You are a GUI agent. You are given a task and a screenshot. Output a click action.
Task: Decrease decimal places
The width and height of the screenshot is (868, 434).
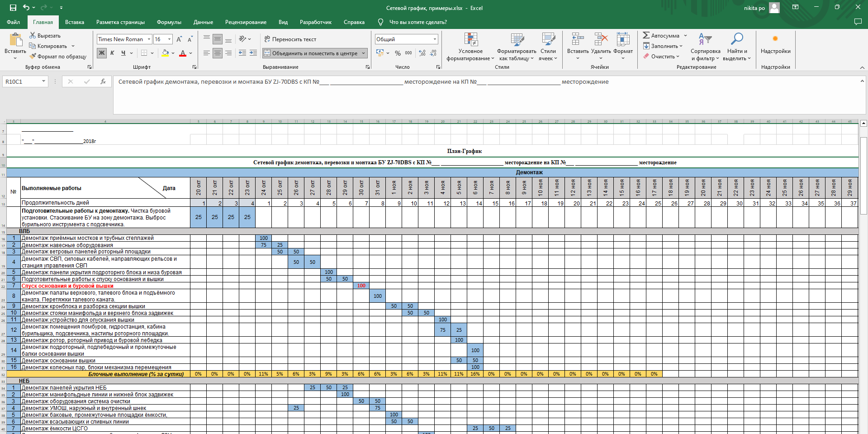(x=433, y=53)
